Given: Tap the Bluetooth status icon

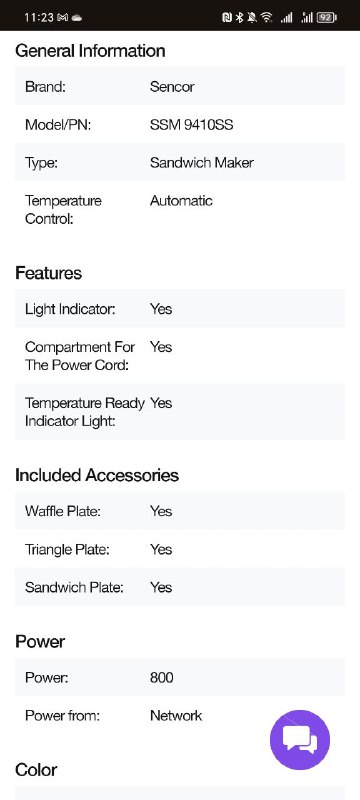Looking at the screenshot, I should click(239, 18).
